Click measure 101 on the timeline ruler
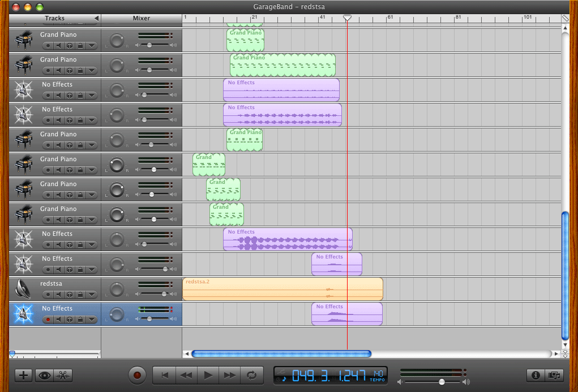Viewport: 578px width, 392px height. (x=528, y=17)
